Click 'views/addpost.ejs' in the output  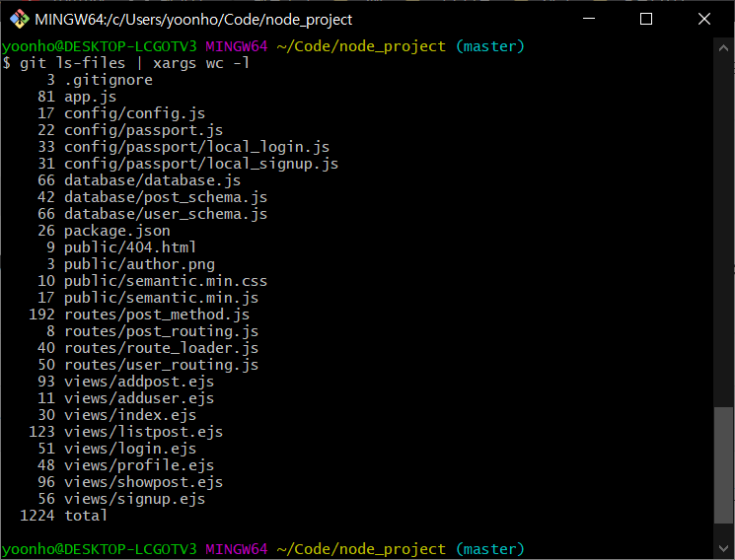pyautogui.click(x=139, y=382)
